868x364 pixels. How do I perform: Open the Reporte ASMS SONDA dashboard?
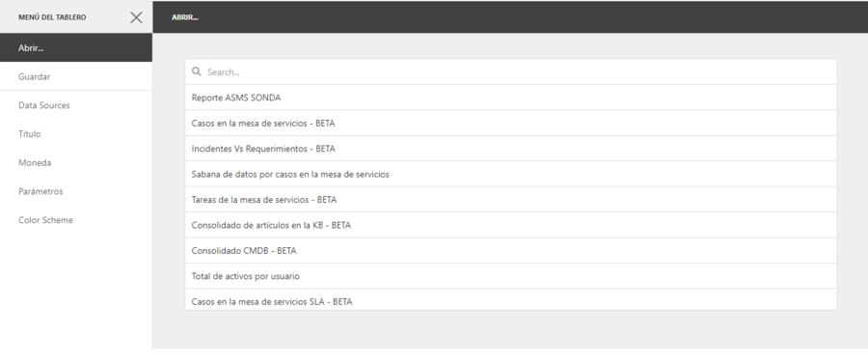pyautogui.click(x=510, y=98)
